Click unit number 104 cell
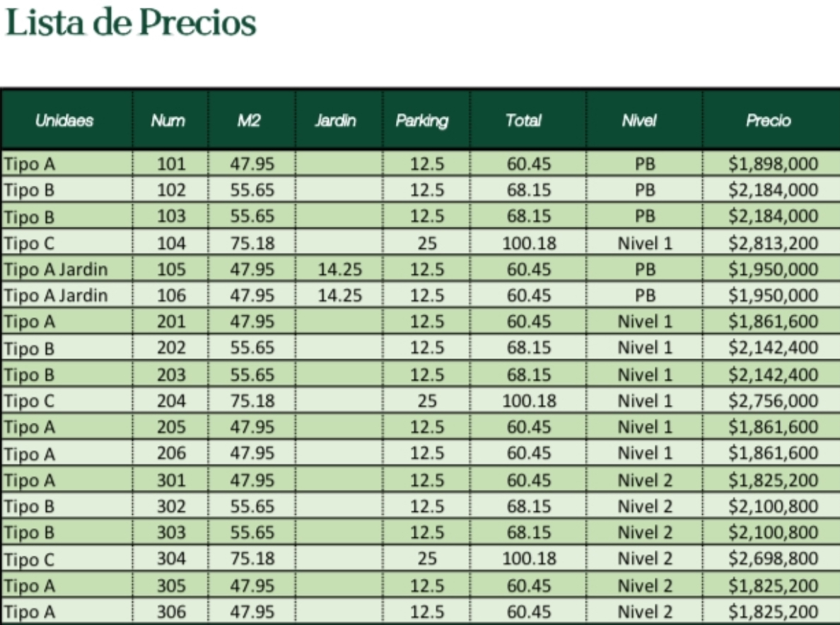Viewport: 840px width, 625px height. [x=171, y=244]
